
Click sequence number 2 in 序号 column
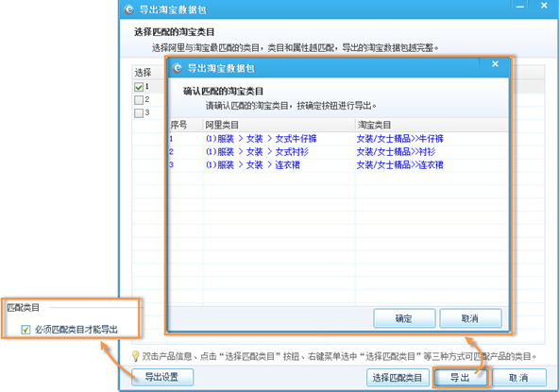pos(171,152)
